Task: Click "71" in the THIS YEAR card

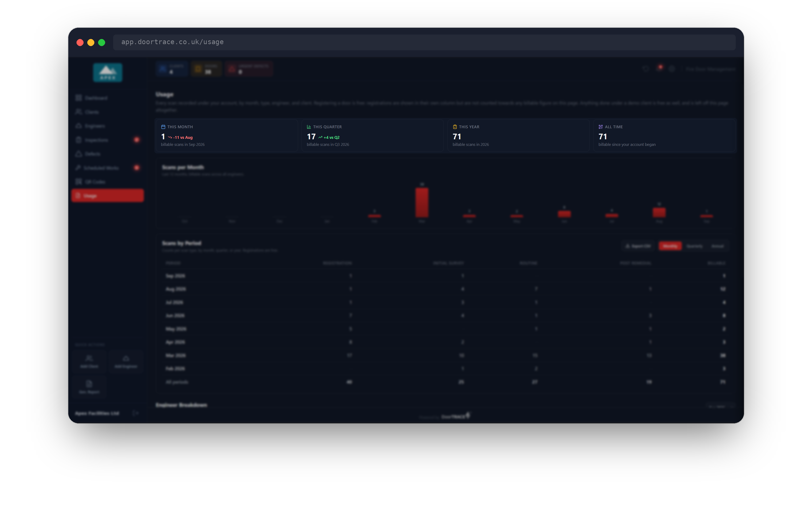Action: click(457, 137)
